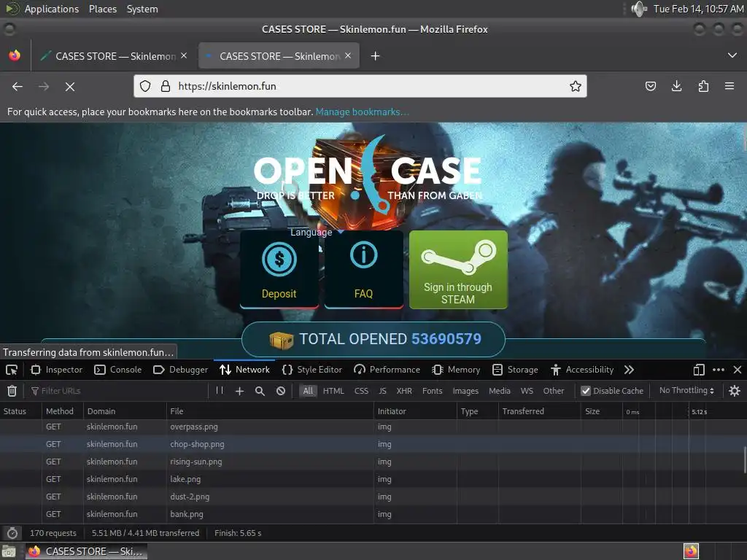Close the active CASES STORE tab

click(x=348, y=55)
